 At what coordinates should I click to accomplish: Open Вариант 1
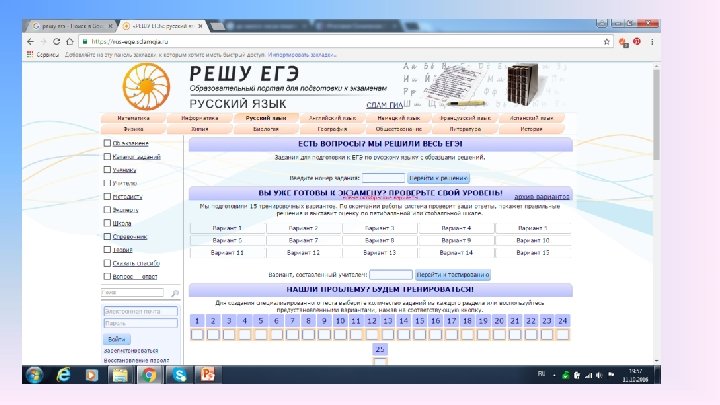coord(227,228)
